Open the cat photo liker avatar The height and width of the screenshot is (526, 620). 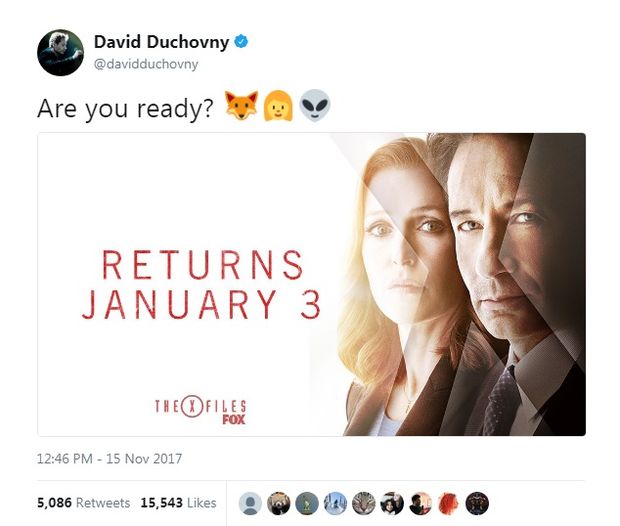pos(364,503)
